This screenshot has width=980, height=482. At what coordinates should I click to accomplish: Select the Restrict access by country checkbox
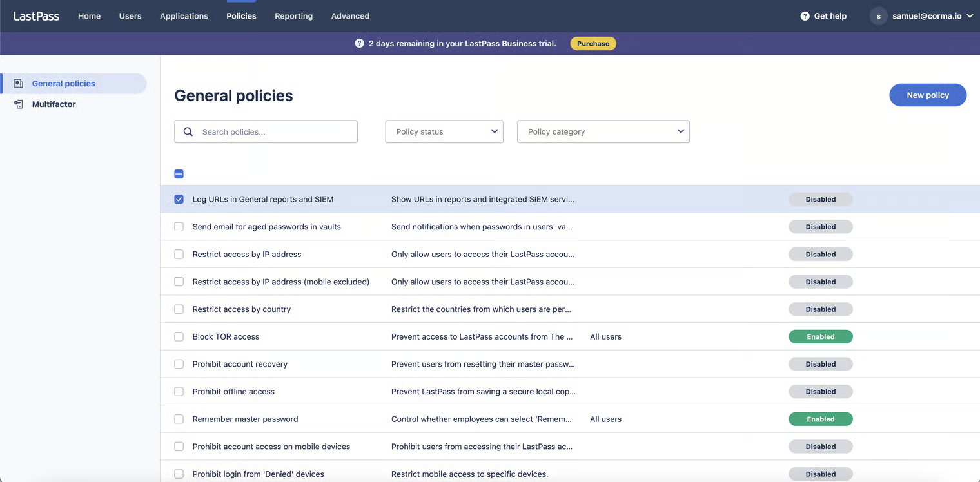[179, 309]
